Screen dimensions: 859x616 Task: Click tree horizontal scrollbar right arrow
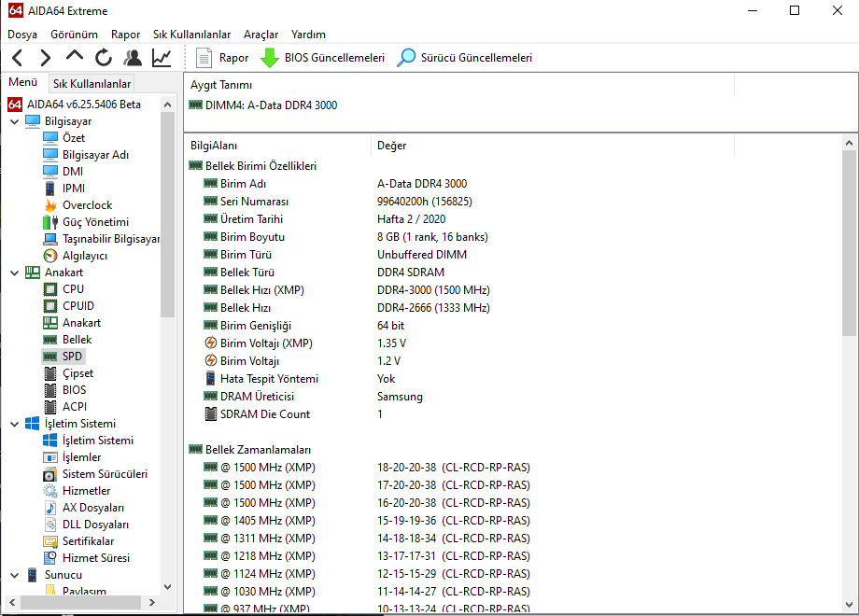click(x=152, y=602)
